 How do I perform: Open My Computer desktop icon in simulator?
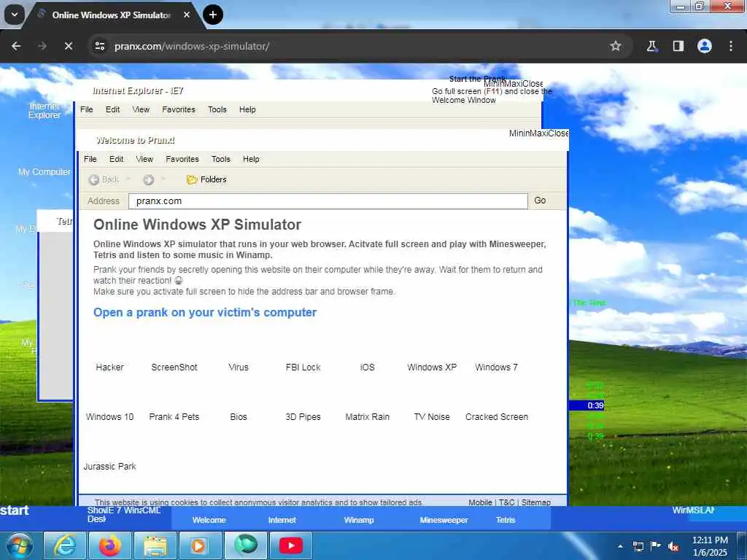44,172
